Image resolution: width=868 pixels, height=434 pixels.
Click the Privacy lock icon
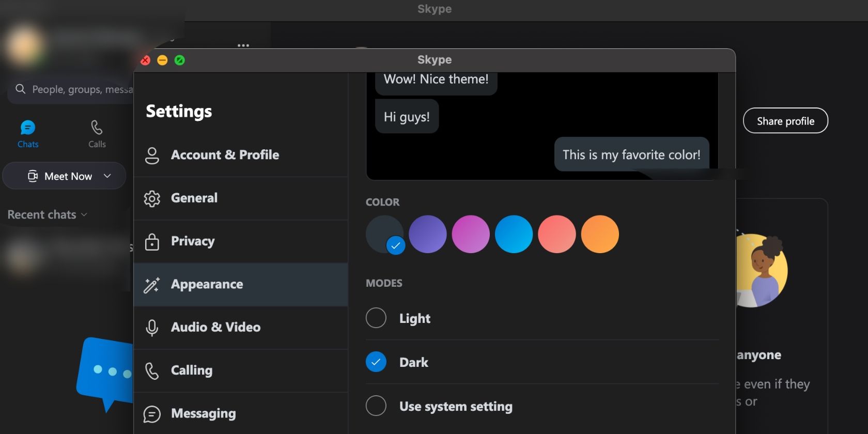coord(152,241)
